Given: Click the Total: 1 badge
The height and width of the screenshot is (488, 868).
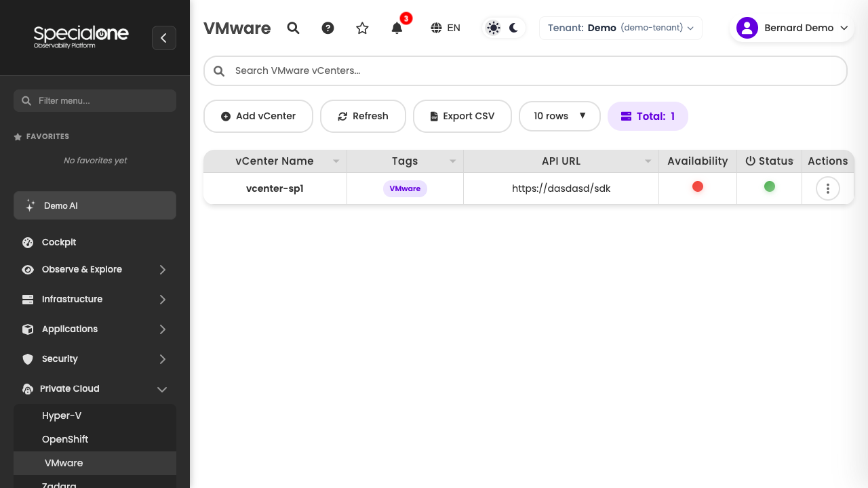Looking at the screenshot, I should 648,116.
